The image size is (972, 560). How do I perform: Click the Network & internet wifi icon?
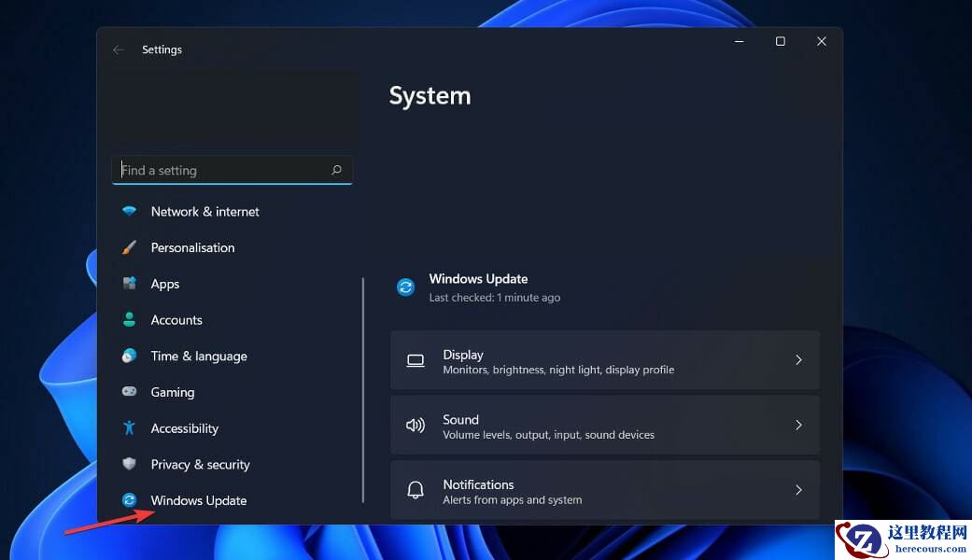pyautogui.click(x=129, y=211)
